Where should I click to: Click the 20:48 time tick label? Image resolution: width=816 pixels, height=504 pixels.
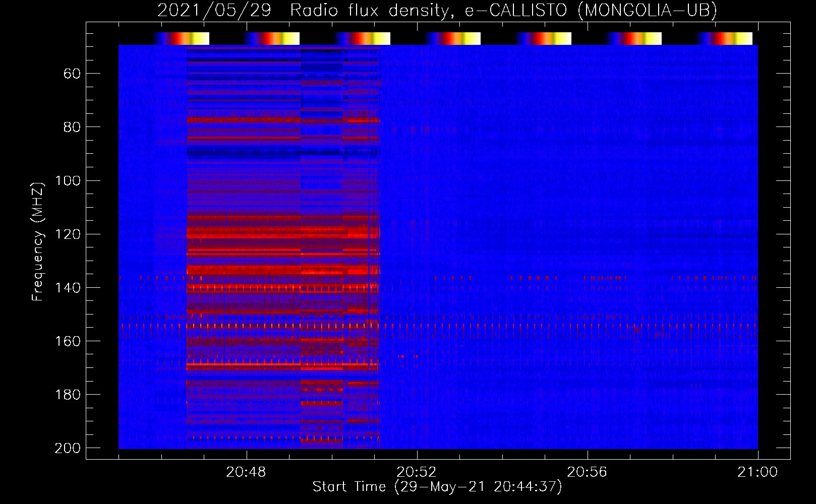pyautogui.click(x=246, y=472)
